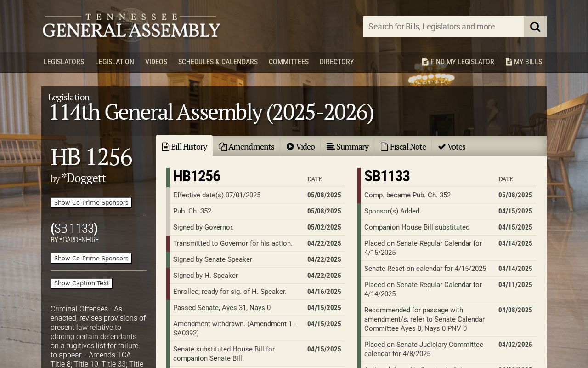
Task: Click the Find My Legislator document icon
Action: coord(425,62)
